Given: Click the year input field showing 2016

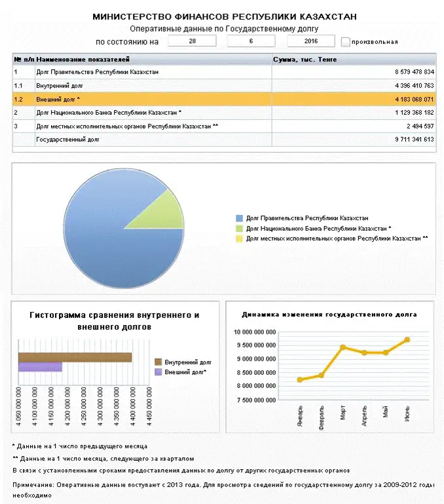Looking at the screenshot, I should click(x=311, y=41).
